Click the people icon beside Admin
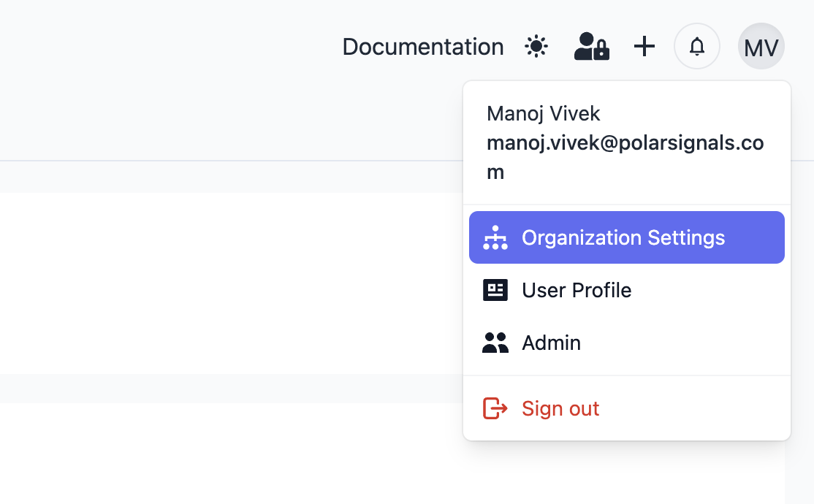This screenshot has width=814, height=504. click(495, 342)
